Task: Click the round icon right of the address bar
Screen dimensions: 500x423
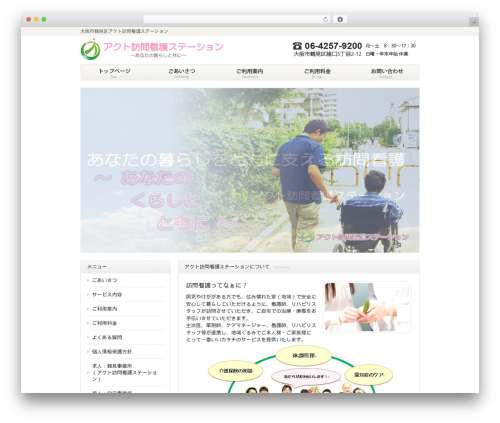Action: (340, 19)
